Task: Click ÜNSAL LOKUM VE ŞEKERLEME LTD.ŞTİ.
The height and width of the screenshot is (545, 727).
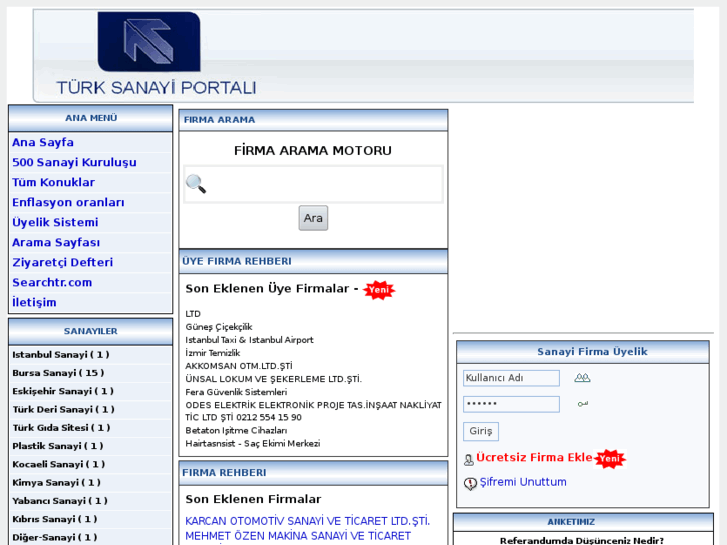Action: (x=274, y=378)
